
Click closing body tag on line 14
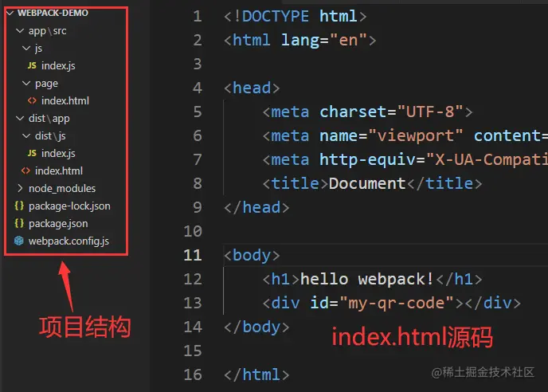click(x=256, y=327)
